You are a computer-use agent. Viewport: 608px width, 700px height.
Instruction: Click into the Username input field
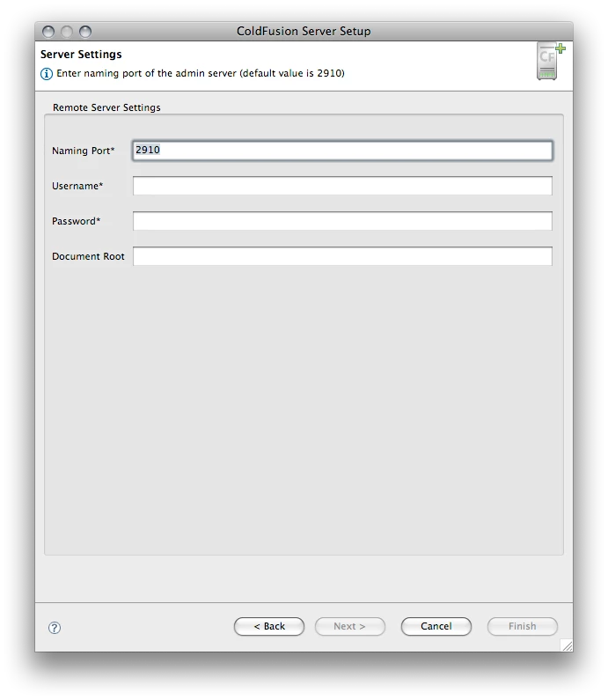[342, 186]
